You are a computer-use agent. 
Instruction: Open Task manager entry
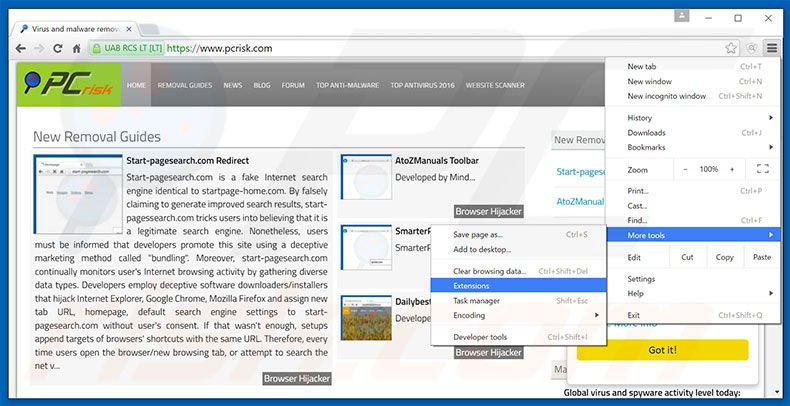tap(518, 301)
